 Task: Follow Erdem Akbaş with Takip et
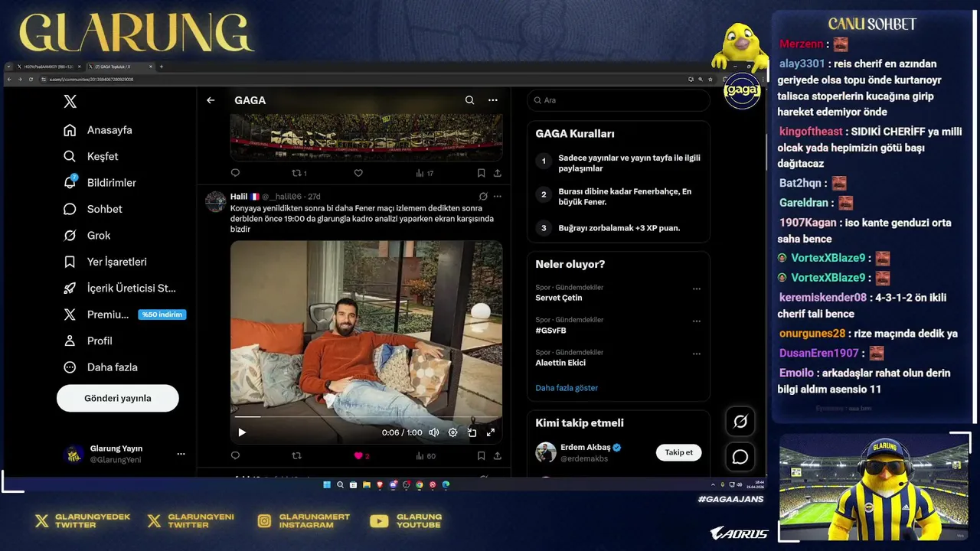tap(678, 452)
